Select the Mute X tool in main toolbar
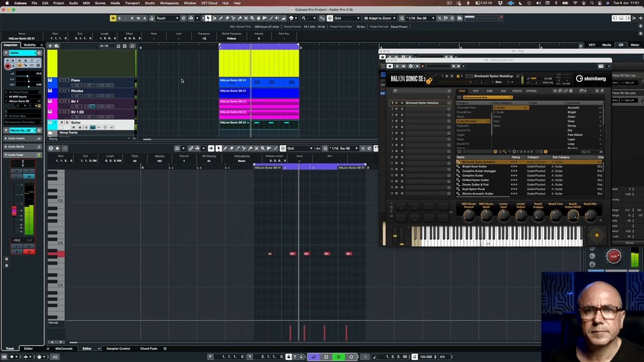Viewport: 644px width, 362px height. (x=246, y=18)
